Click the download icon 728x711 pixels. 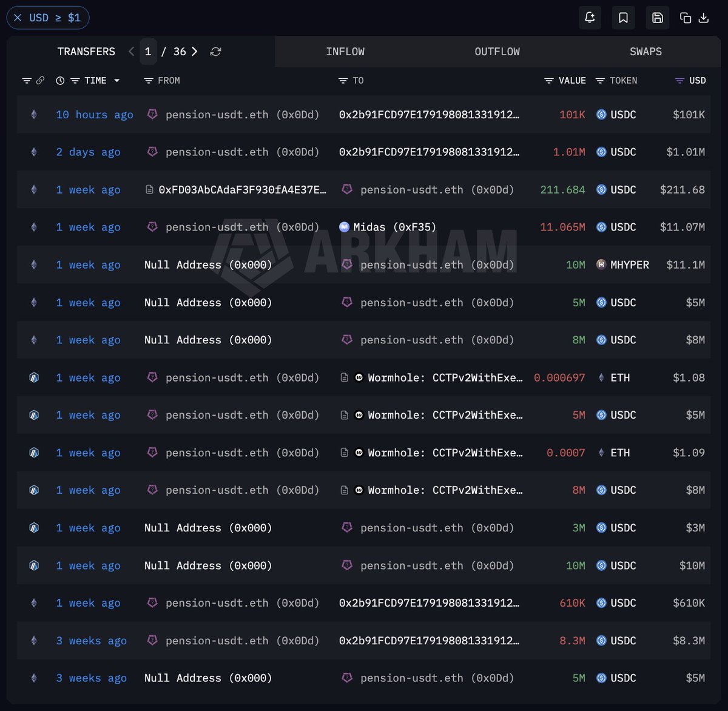(x=704, y=18)
